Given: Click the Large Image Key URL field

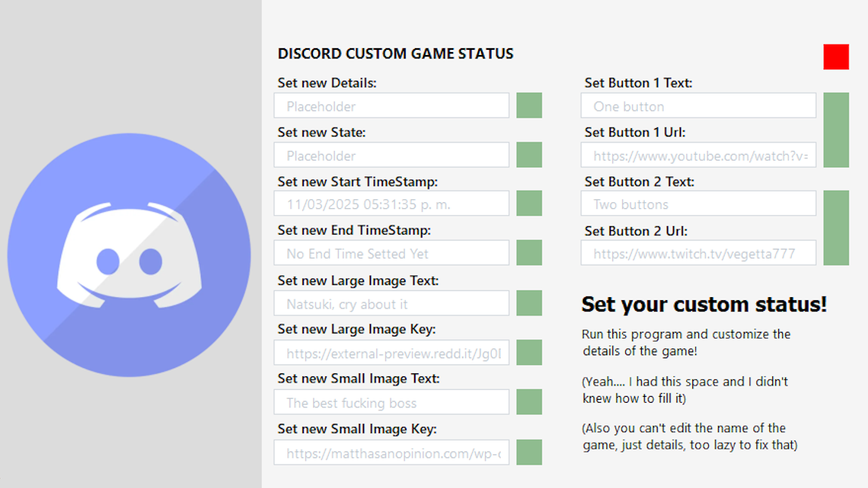Looking at the screenshot, I should click(391, 352).
